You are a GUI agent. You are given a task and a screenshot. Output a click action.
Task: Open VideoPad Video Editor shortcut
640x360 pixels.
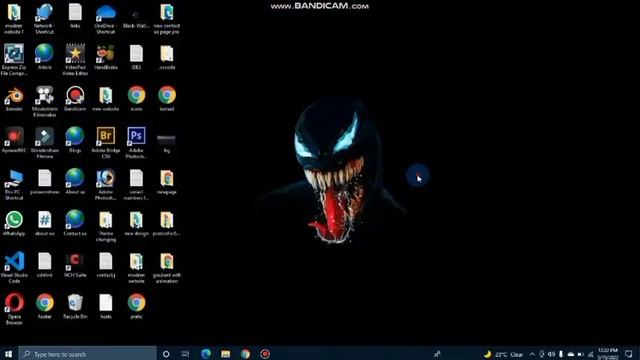[x=75, y=60]
